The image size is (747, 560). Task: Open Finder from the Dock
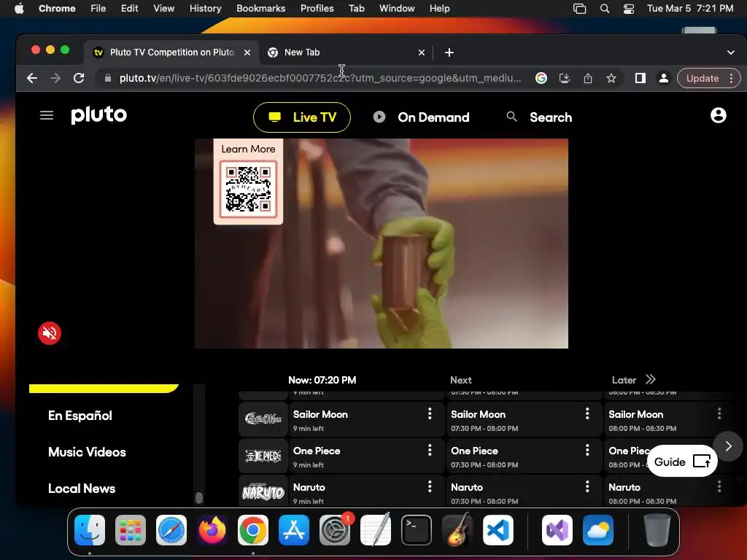90,530
